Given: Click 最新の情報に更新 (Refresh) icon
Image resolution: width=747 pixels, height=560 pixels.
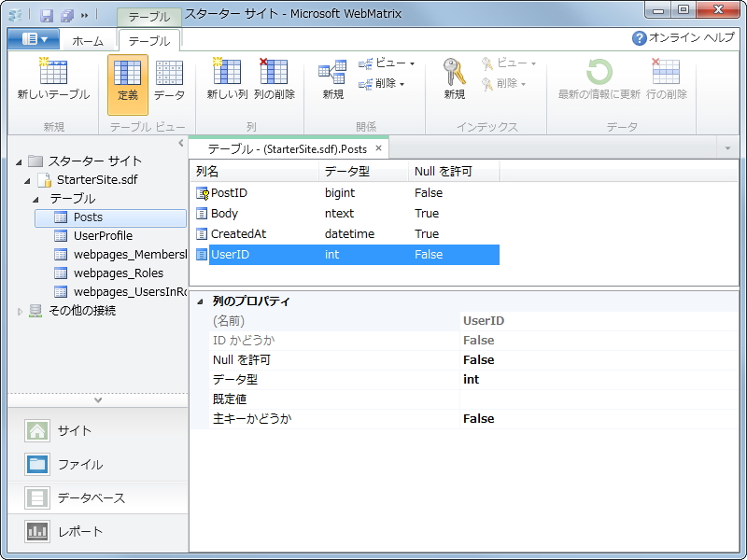Looking at the screenshot, I should click(x=599, y=72).
